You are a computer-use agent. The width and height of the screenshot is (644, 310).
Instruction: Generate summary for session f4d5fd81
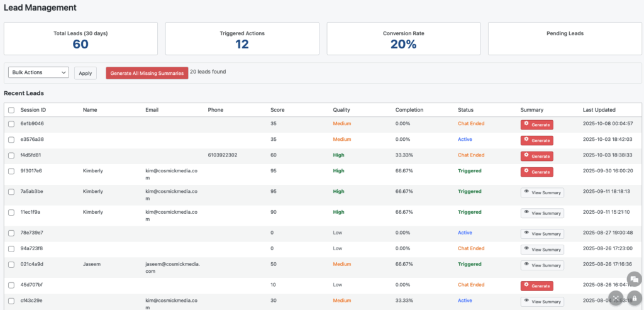537,156
